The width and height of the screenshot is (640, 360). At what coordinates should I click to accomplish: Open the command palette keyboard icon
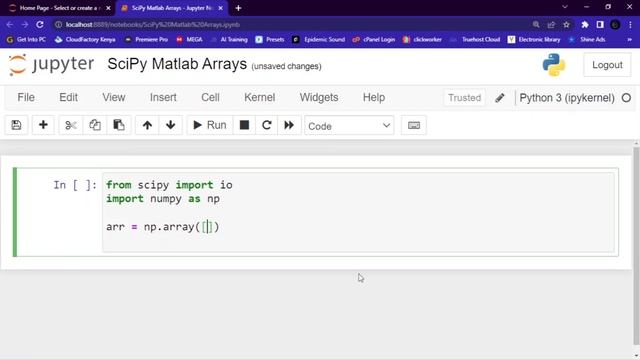[414, 125]
